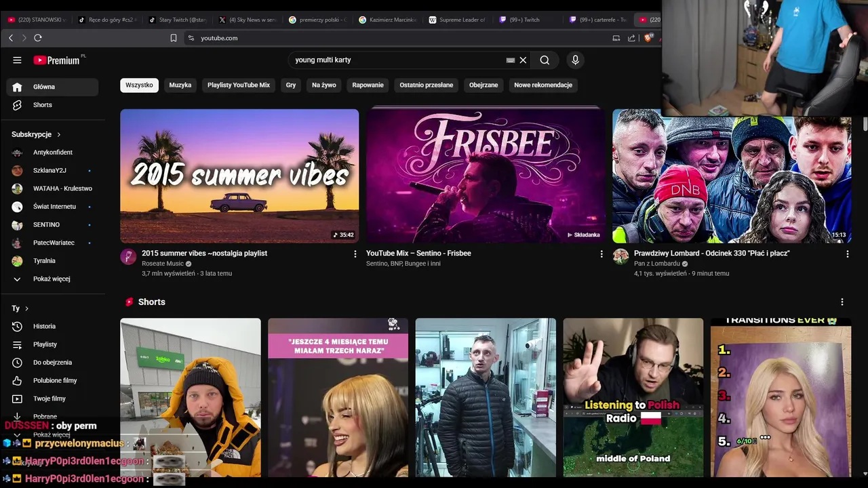This screenshot has height=488, width=868.
Task: Select the Ostatnio przesłane chip
Action: tap(427, 85)
